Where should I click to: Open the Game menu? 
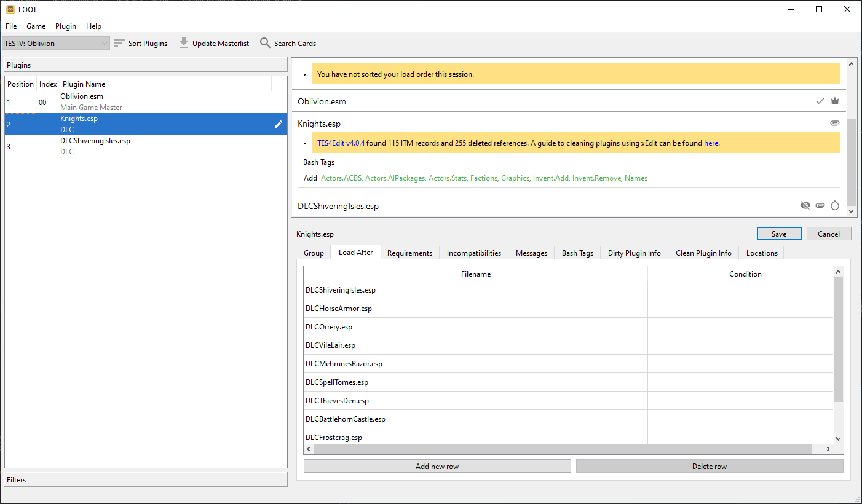pos(36,26)
